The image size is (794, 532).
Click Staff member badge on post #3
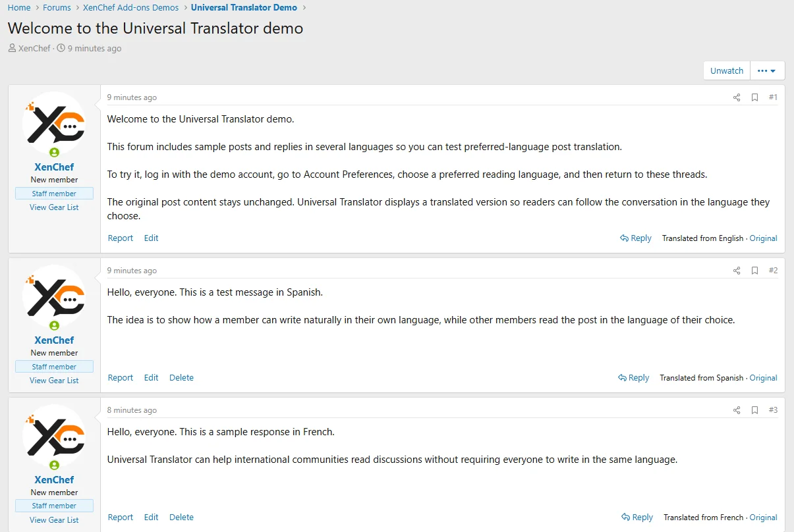point(54,506)
